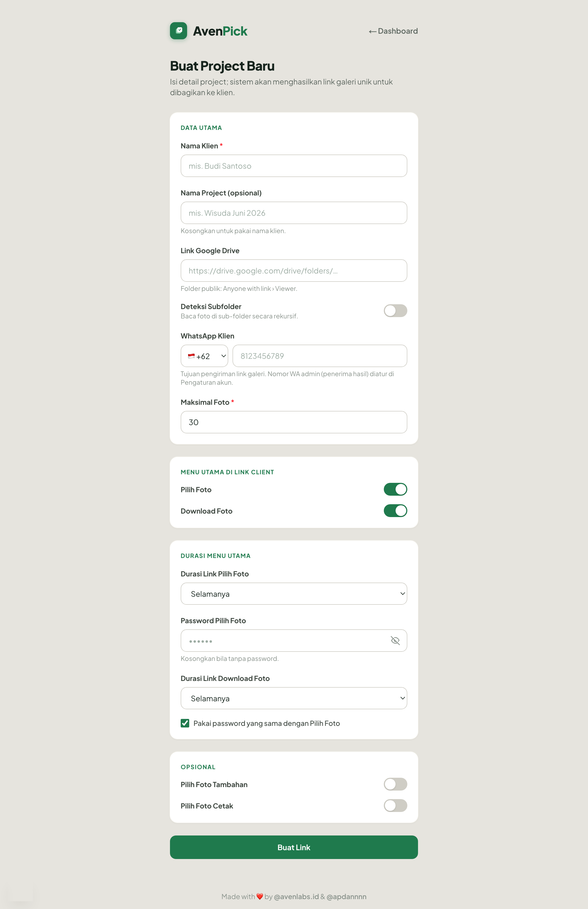The height and width of the screenshot is (909, 588).
Task: Focus the Nama Klien input field
Action: 294,166
